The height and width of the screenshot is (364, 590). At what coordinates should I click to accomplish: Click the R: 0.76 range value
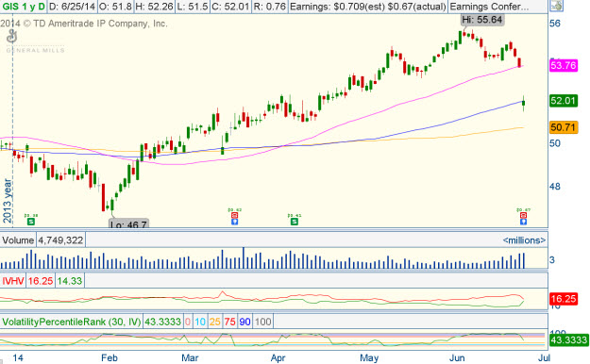point(269,7)
